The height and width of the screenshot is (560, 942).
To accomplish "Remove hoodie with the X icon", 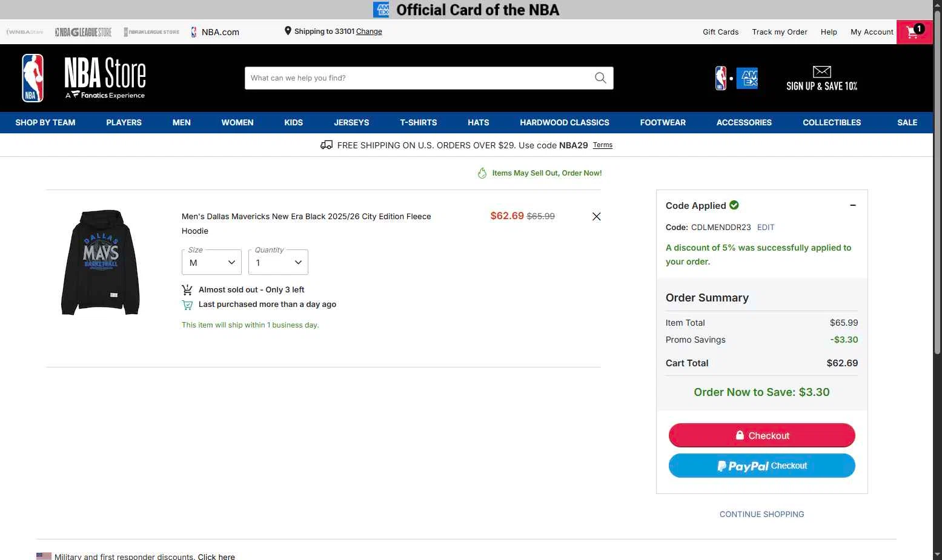I will pos(596,216).
